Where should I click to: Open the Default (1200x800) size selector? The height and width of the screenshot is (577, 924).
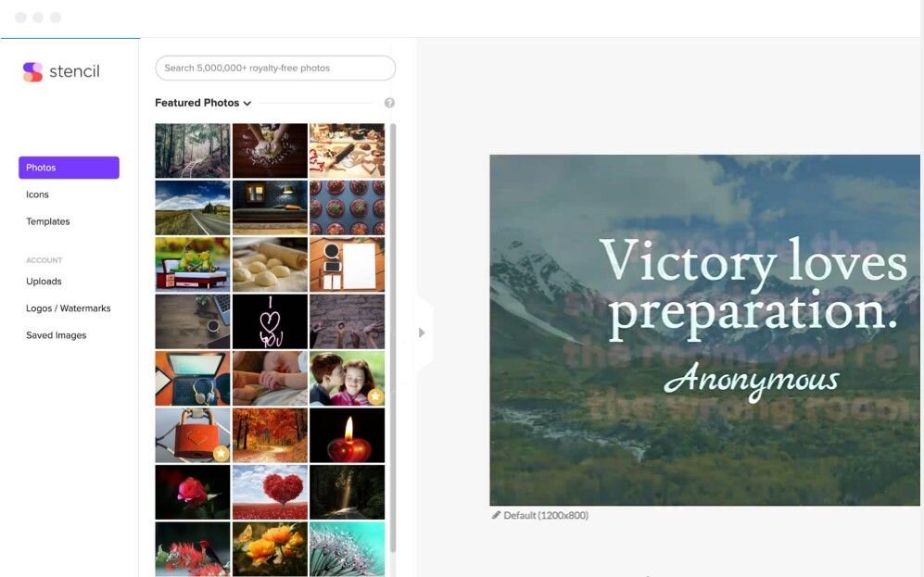pos(546,515)
